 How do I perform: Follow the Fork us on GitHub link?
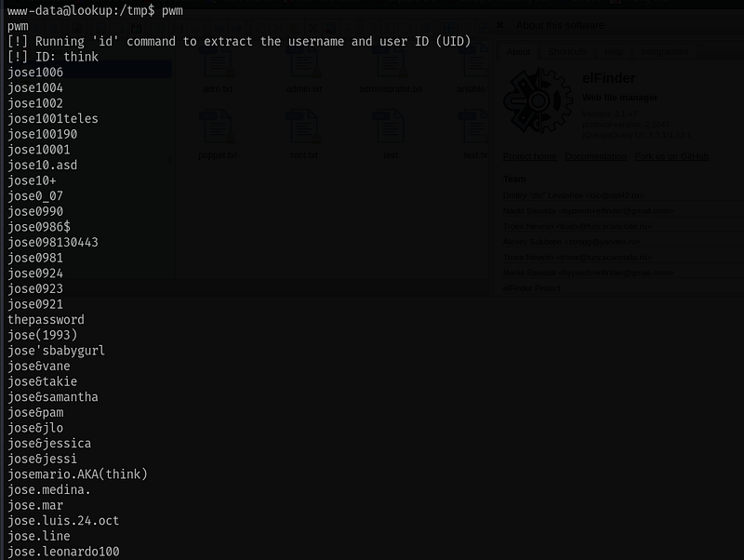[671, 156]
